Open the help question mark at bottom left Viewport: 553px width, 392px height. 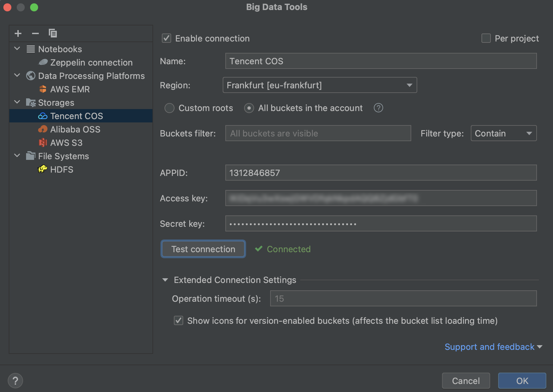pos(16,380)
